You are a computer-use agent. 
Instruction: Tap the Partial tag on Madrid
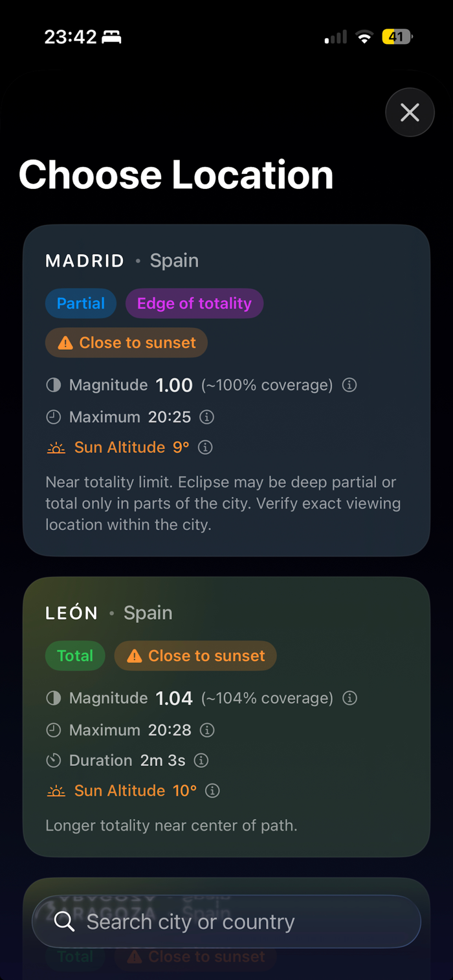[x=81, y=303]
